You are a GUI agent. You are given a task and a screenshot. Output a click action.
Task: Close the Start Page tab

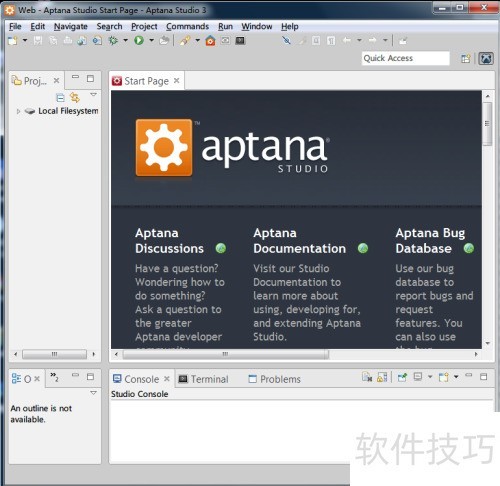click(177, 80)
